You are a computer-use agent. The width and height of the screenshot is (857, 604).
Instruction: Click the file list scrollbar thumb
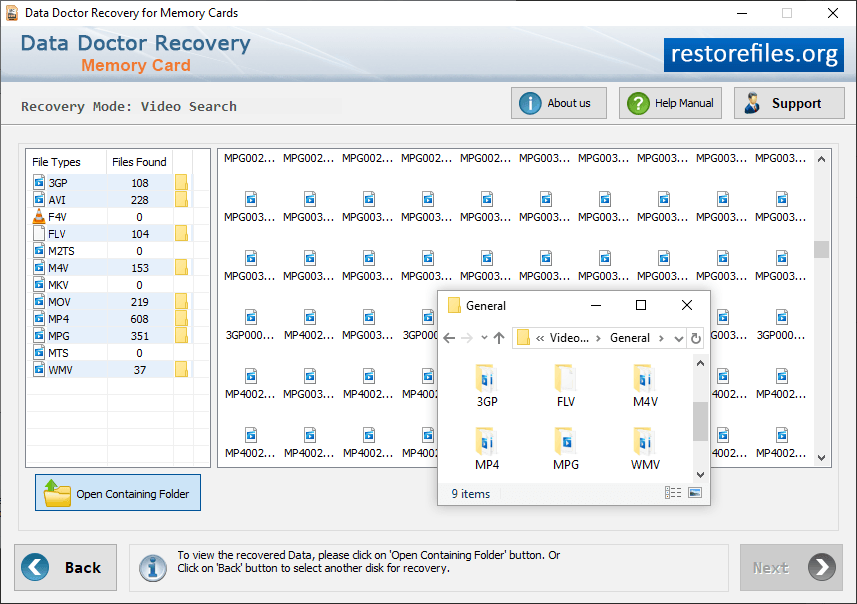click(x=821, y=249)
